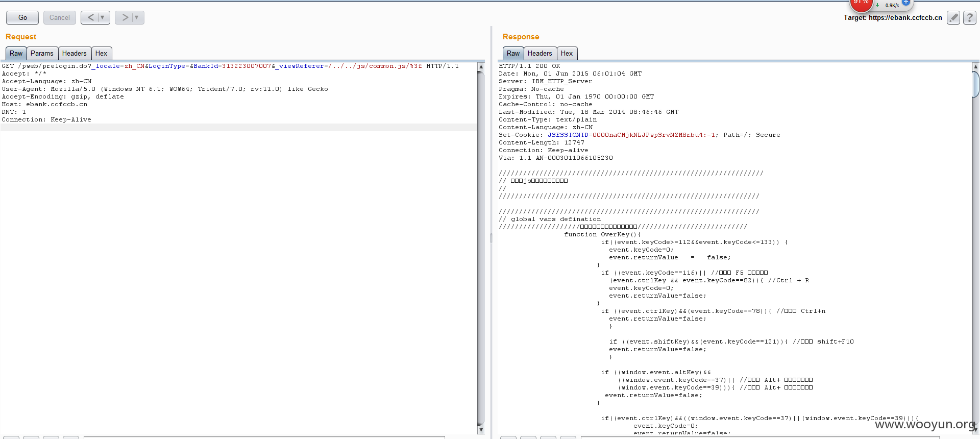Open help via the question mark icon
Screen dimensions: 980x439
(970, 17)
